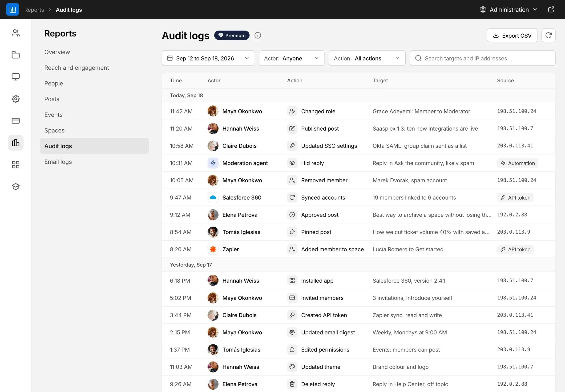Image resolution: width=565 pixels, height=392 pixels.
Task: Click "Grace Adeyemi: Member to Moderator" target
Action: (x=421, y=111)
